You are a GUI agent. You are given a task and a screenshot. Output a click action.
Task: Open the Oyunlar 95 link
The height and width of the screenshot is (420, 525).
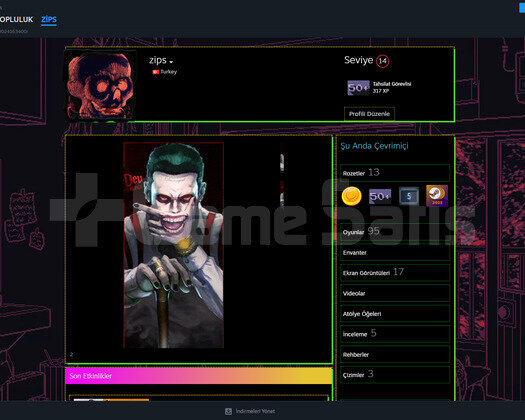[x=395, y=232]
